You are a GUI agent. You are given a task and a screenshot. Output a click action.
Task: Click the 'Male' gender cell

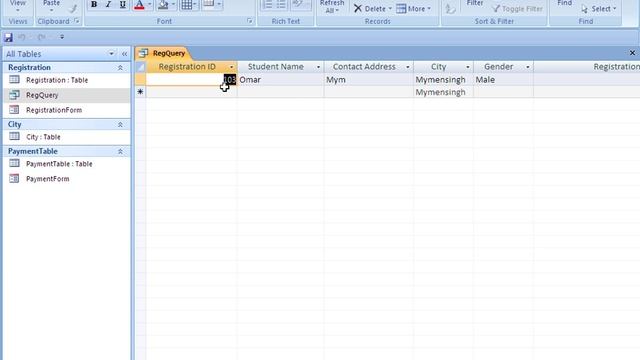pos(503,80)
